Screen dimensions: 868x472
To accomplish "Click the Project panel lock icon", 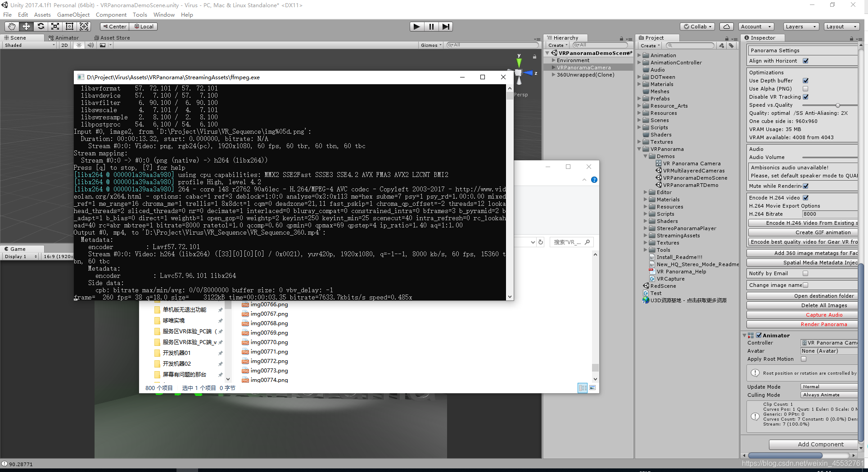I will tap(727, 38).
